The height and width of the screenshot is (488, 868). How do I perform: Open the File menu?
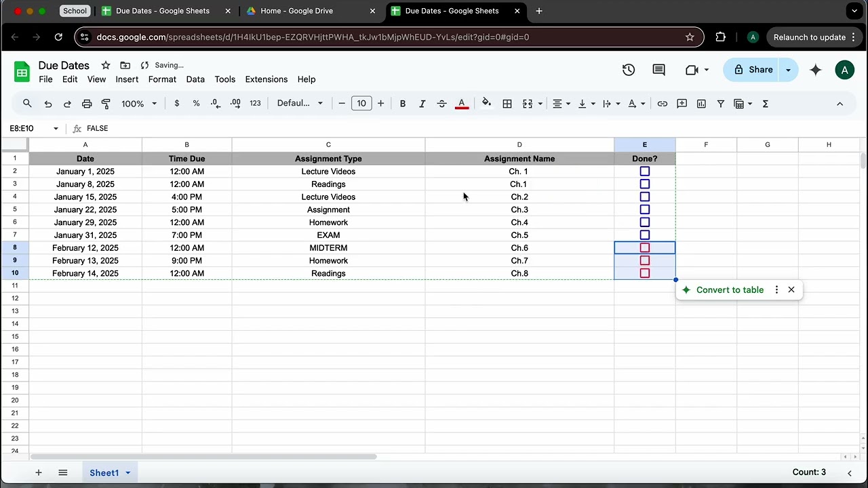(x=45, y=79)
